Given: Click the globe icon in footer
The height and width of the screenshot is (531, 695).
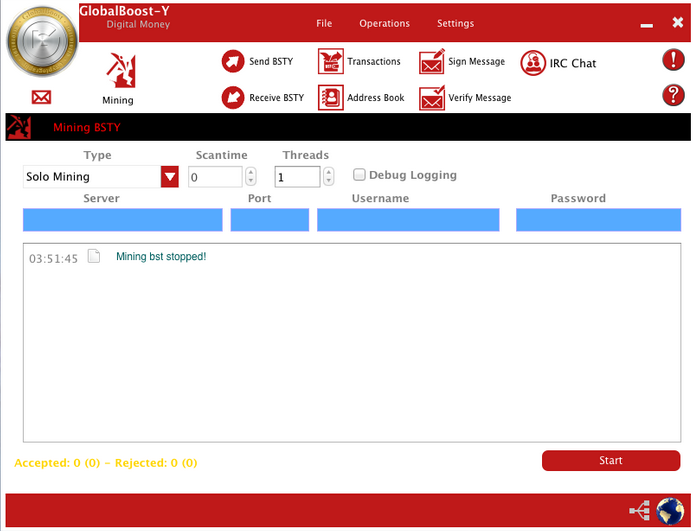Looking at the screenshot, I should tap(670, 511).
